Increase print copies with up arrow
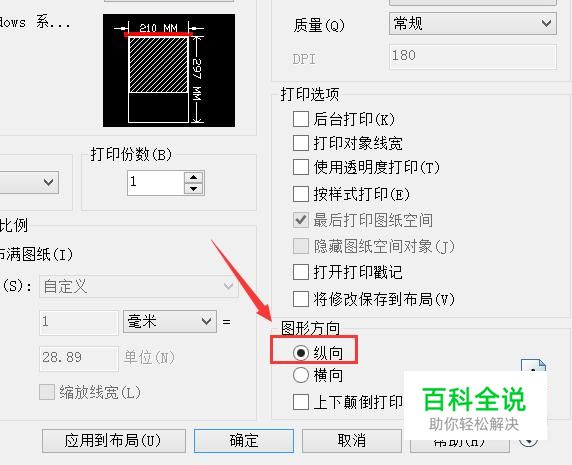 coord(193,177)
